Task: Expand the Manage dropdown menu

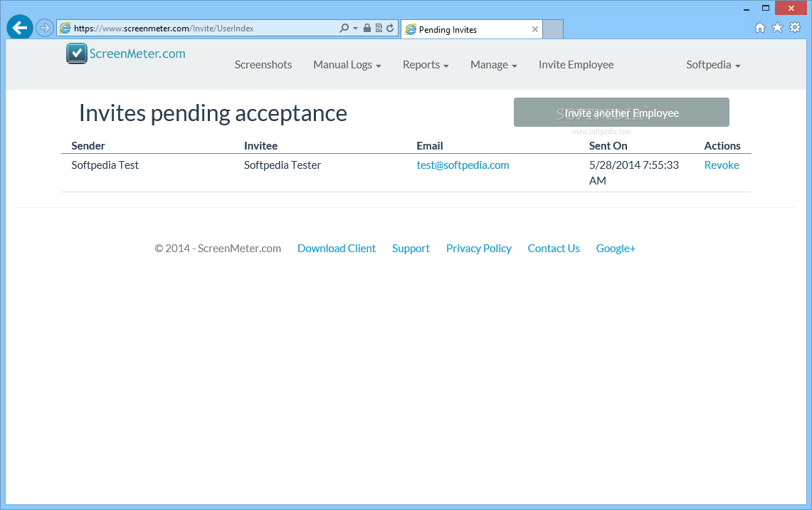Action: (x=493, y=65)
